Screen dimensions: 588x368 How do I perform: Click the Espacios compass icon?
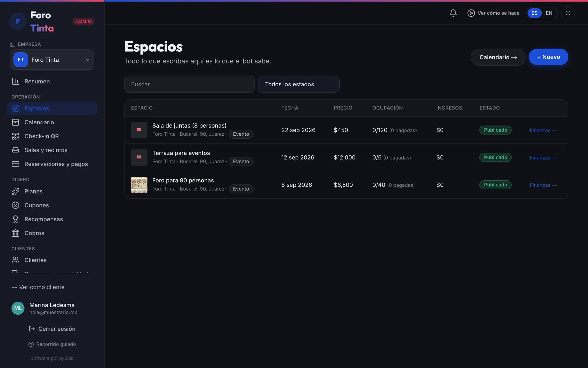[x=15, y=108]
